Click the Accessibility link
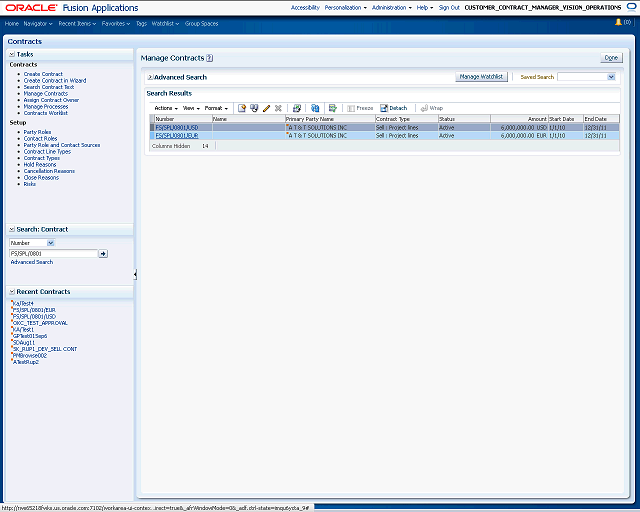Viewport: 640px width, 512px height. coord(305,7)
